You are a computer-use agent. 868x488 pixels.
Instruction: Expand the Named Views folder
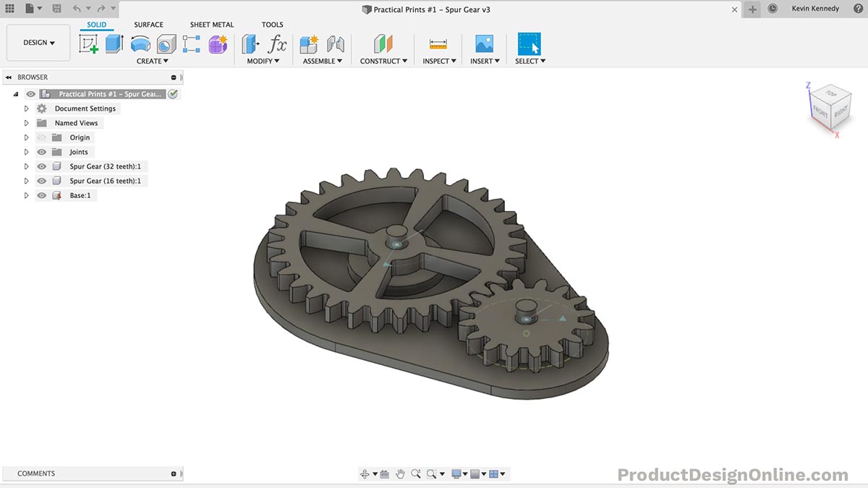click(25, 122)
